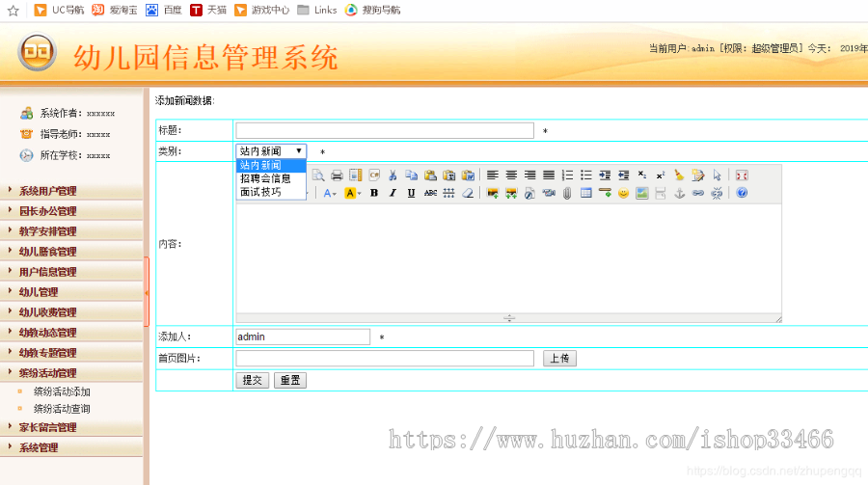Click the preview magnifier icon in editor
868x485 pixels.
tap(318, 175)
